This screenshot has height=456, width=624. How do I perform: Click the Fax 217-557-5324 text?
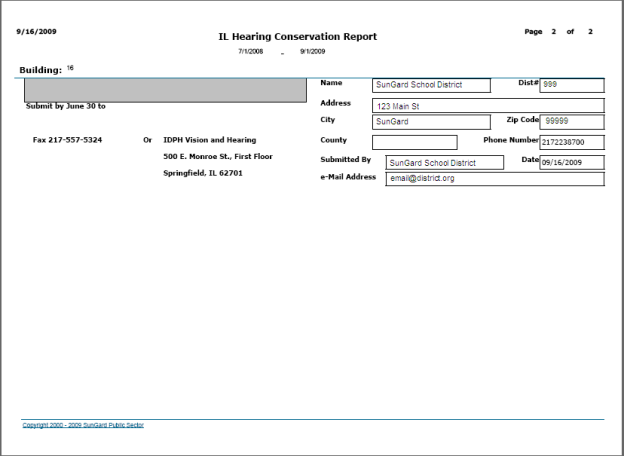pos(67,140)
